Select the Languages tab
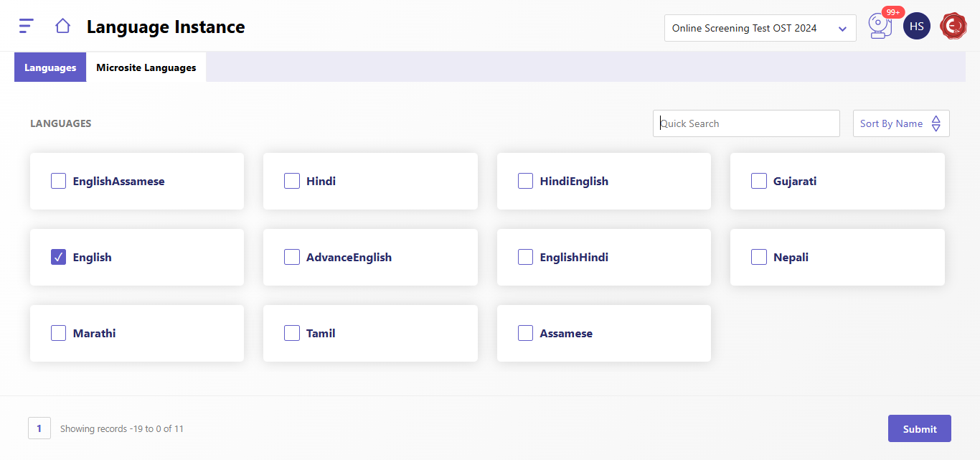The width and height of the screenshot is (980, 460). point(50,67)
